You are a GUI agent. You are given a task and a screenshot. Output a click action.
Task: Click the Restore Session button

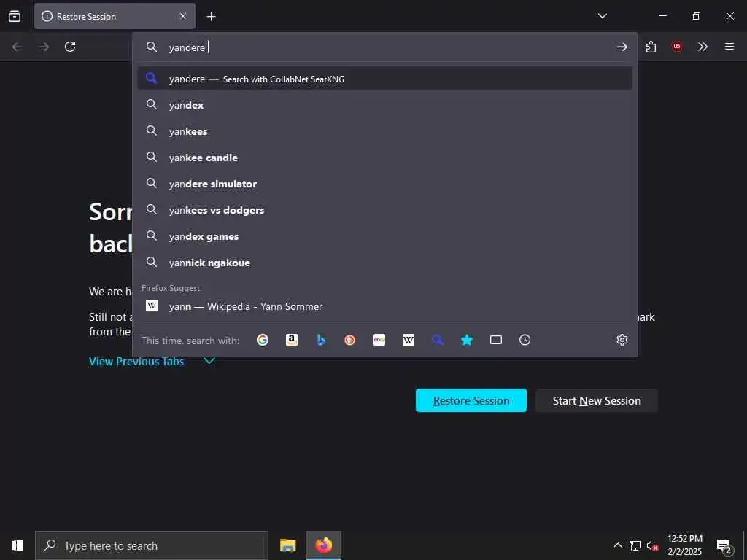click(471, 400)
